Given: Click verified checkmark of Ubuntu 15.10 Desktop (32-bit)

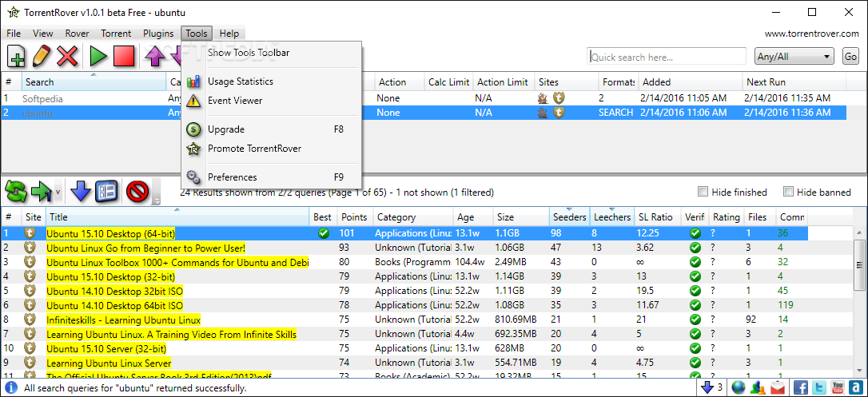Looking at the screenshot, I should [x=695, y=276].
